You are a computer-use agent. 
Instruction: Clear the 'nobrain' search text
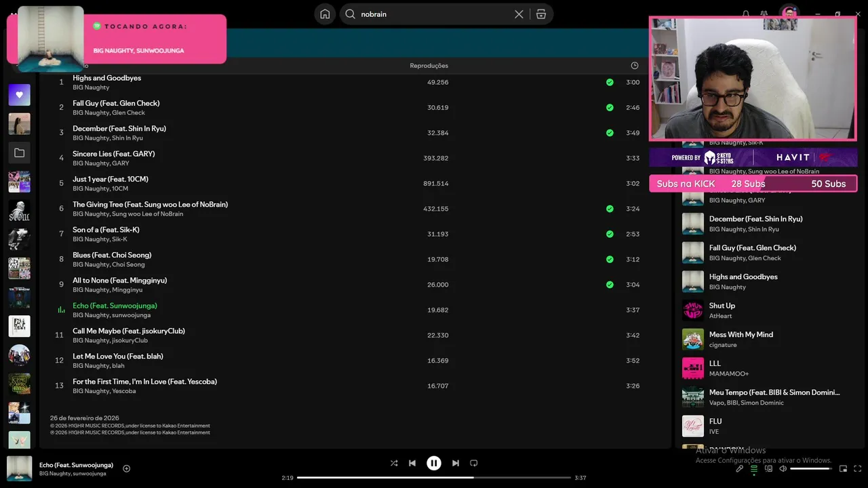519,14
